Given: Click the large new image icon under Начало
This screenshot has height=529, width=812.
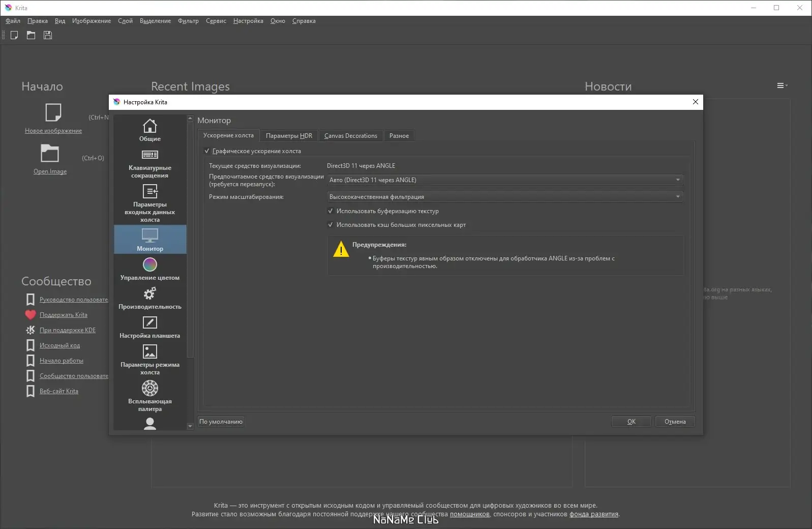Looking at the screenshot, I should click(x=53, y=112).
